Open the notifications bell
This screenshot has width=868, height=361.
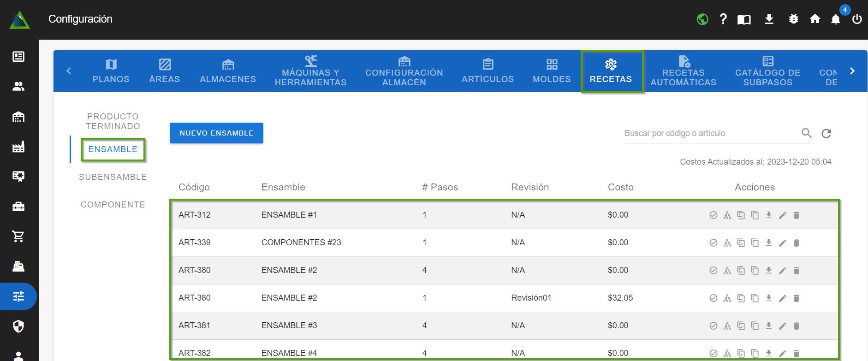pos(835,19)
